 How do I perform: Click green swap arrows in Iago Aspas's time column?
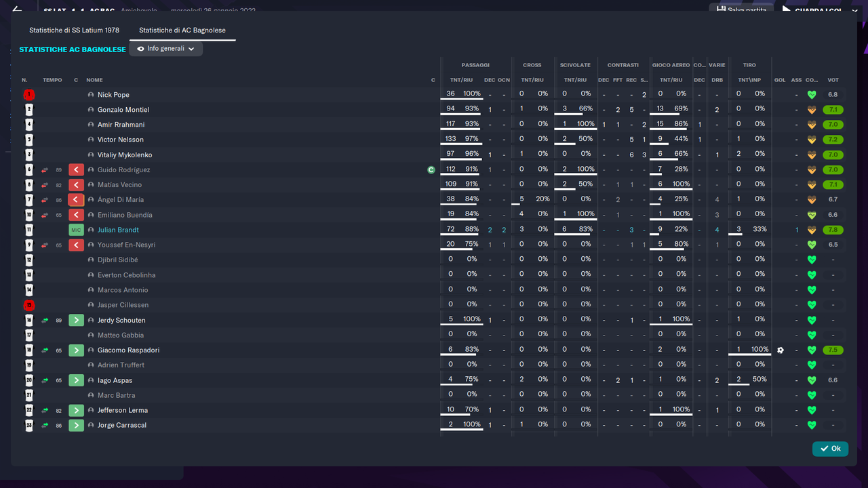click(45, 380)
